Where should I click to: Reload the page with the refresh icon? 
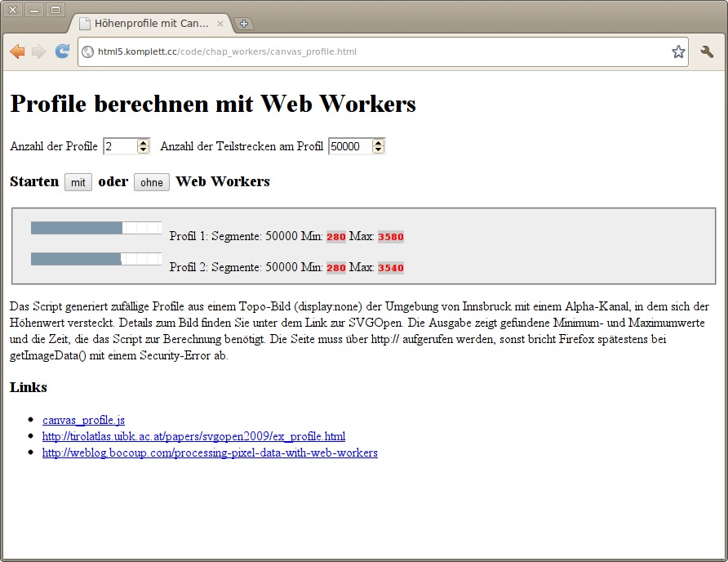coord(62,51)
